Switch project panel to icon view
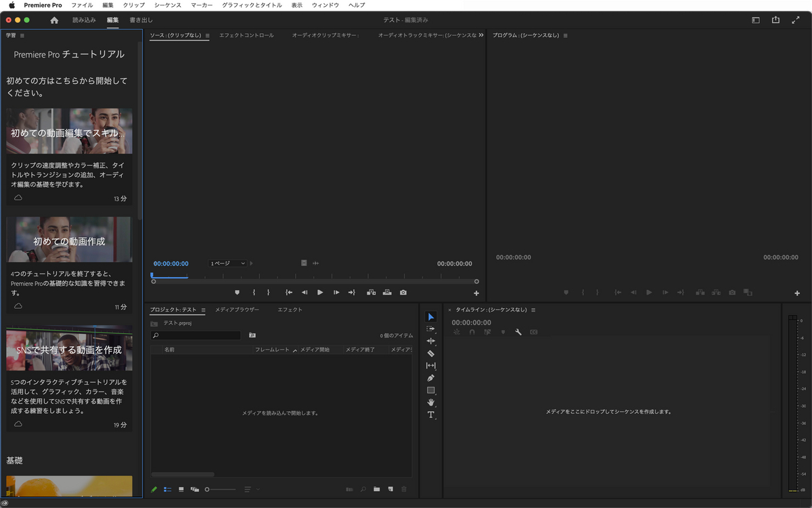Image resolution: width=812 pixels, height=508 pixels. 181,489
